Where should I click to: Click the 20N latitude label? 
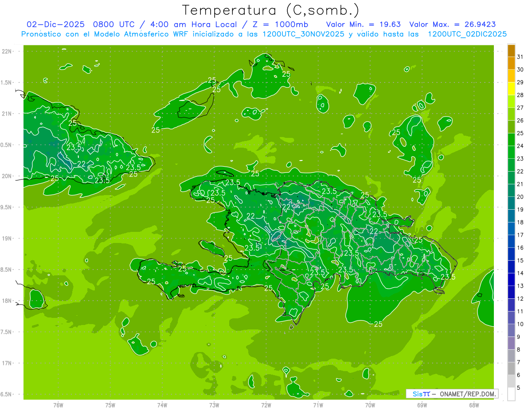[7, 176]
